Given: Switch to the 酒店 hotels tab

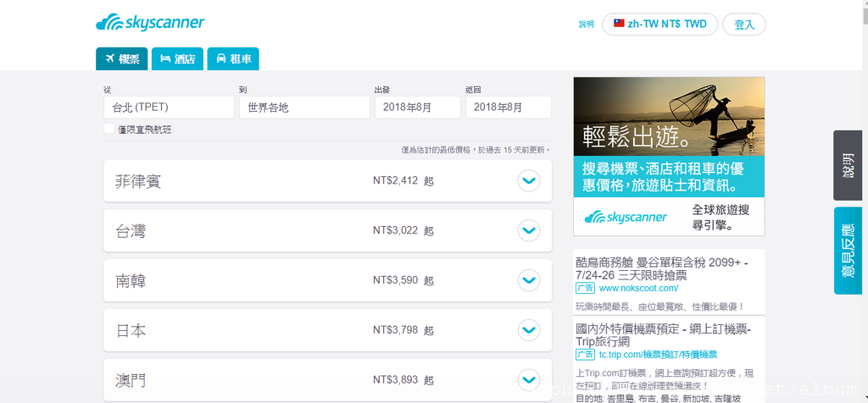Looking at the screenshot, I should click(x=177, y=58).
